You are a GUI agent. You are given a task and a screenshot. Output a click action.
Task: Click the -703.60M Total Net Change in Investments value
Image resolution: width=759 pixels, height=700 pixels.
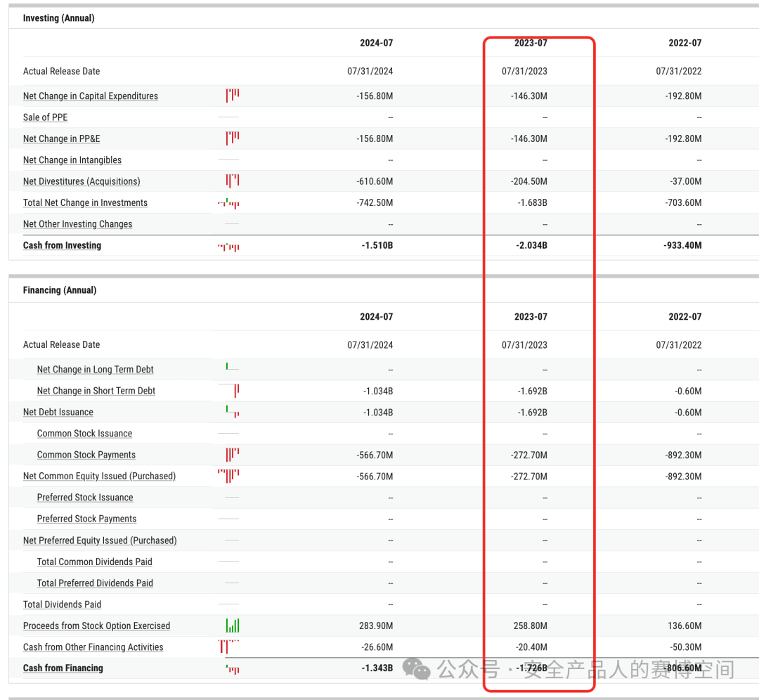point(684,202)
